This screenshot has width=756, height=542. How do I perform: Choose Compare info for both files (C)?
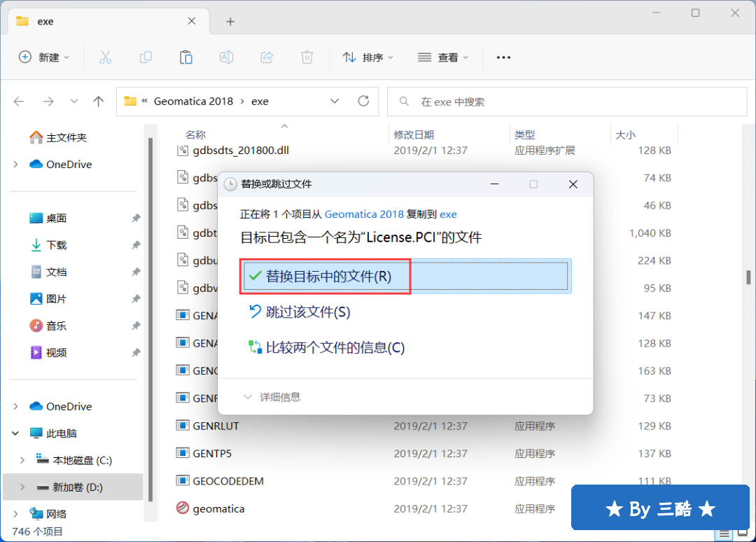[x=326, y=347]
